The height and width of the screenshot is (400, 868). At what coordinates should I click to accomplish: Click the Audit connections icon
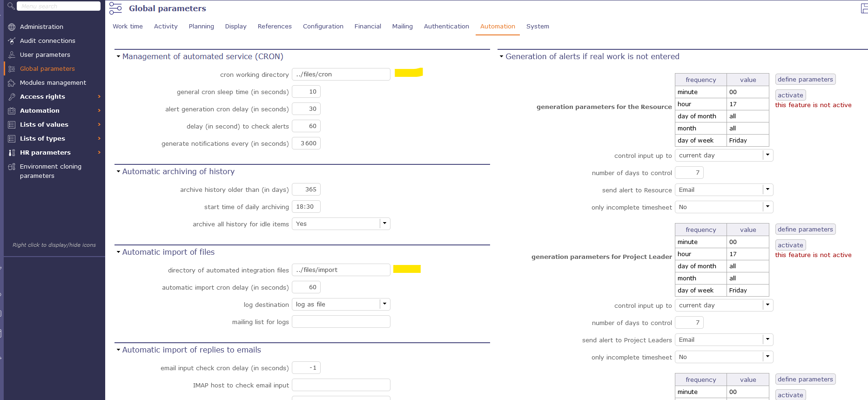[x=12, y=41]
